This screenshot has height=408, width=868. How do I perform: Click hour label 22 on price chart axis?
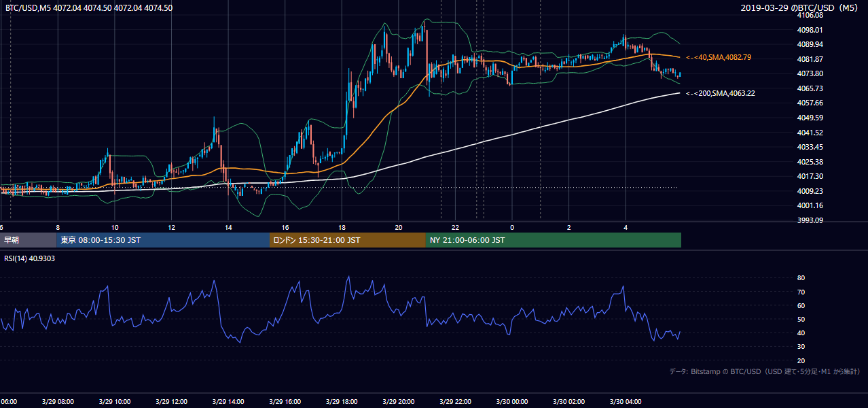click(x=455, y=227)
